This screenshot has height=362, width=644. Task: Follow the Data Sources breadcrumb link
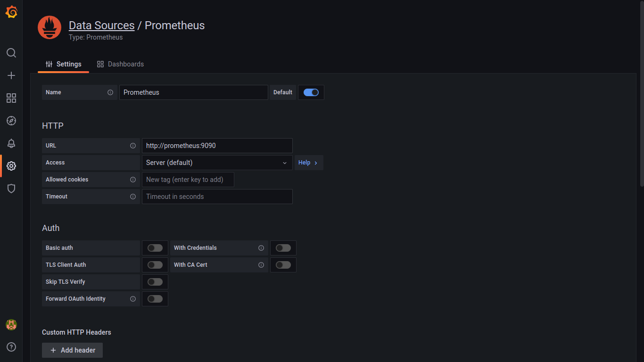(101, 25)
